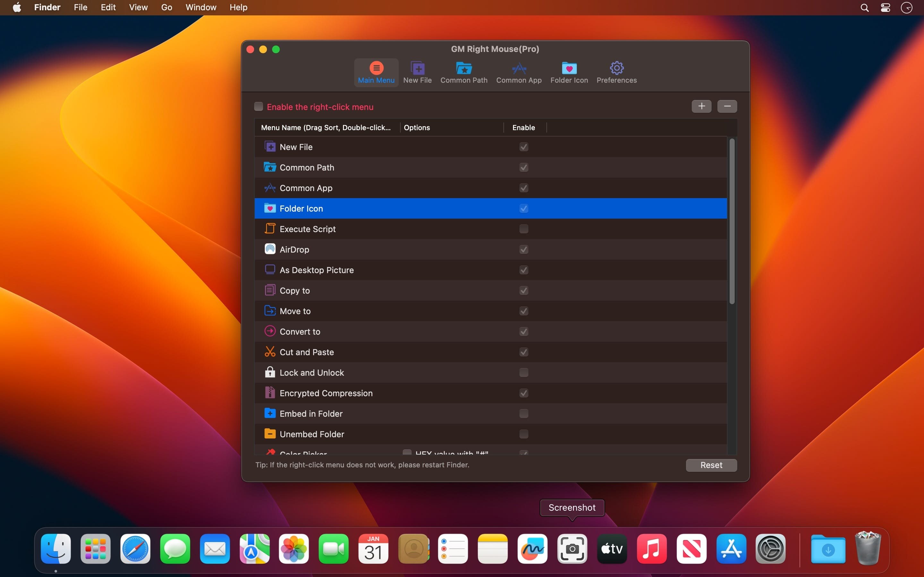Open Spotlight search from menu bar
The image size is (924, 577).
(x=864, y=7)
